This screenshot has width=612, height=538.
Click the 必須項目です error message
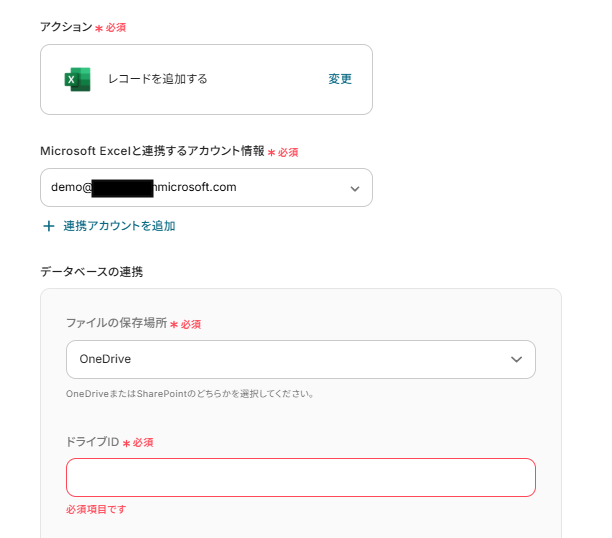(x=96, y=509)
